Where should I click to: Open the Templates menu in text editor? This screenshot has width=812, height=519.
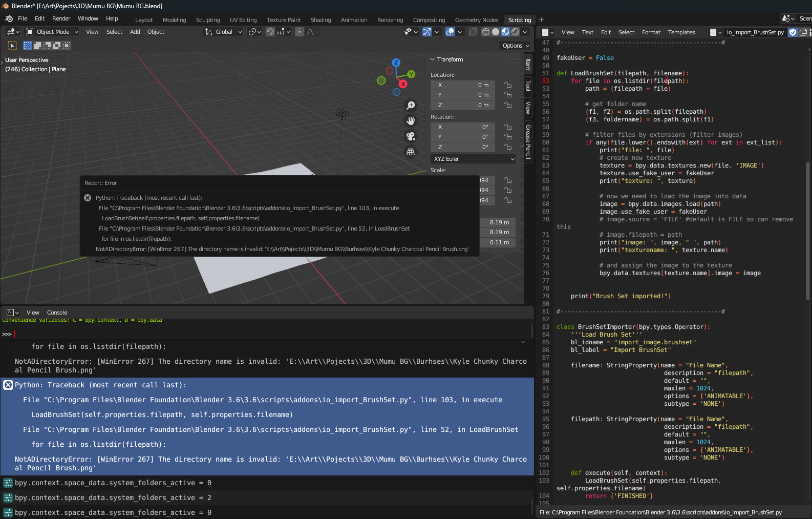click(x=681, y=32)
